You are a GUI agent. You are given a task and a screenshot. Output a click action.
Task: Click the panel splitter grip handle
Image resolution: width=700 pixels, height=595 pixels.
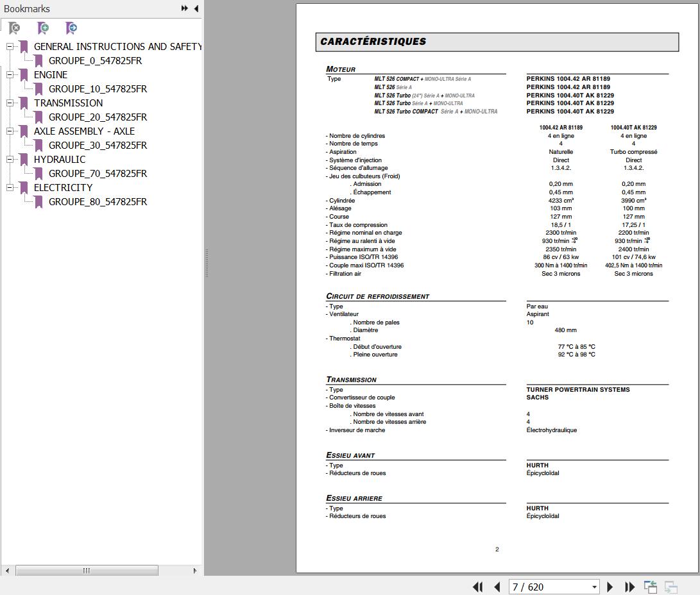tap(207, 263)
